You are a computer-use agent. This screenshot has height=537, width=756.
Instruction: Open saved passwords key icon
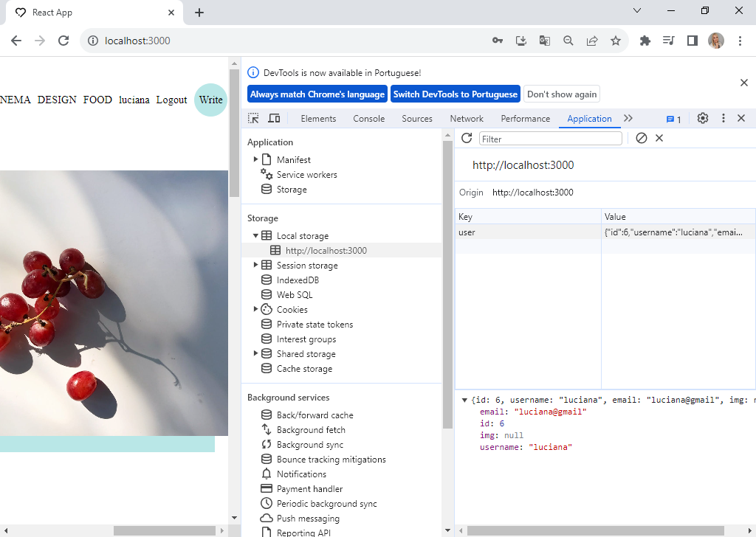(498, 41)
